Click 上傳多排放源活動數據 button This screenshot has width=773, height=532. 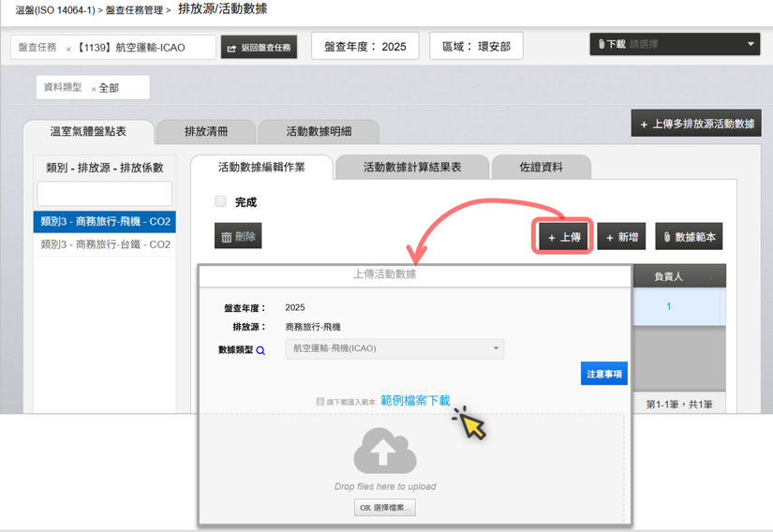tap(695, 124)
